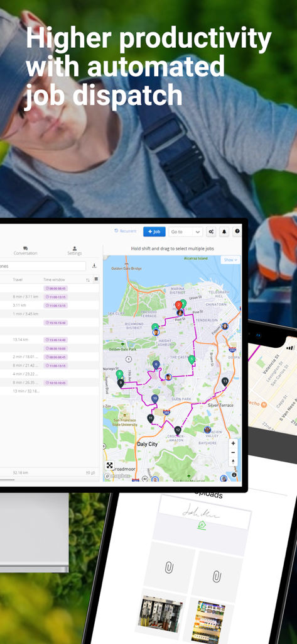Select blue map marker number 6

156,364
